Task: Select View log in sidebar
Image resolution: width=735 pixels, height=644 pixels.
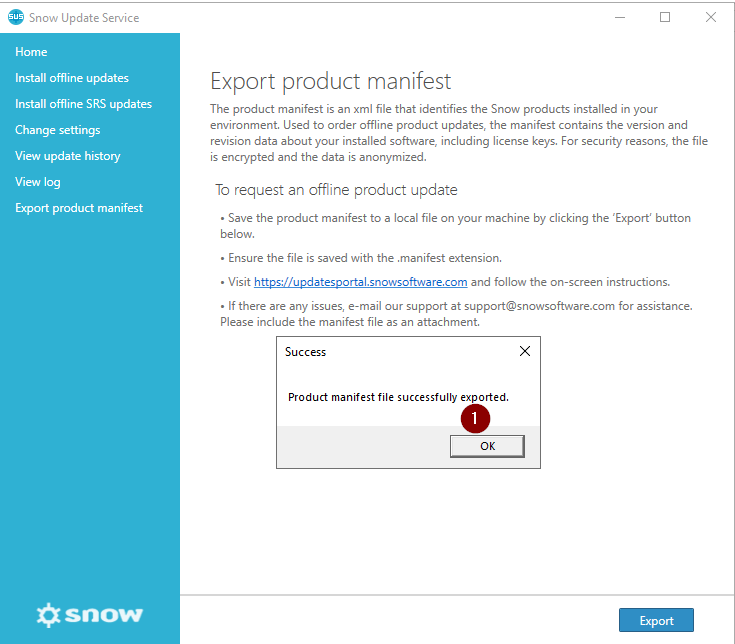Action: (38, 182)
